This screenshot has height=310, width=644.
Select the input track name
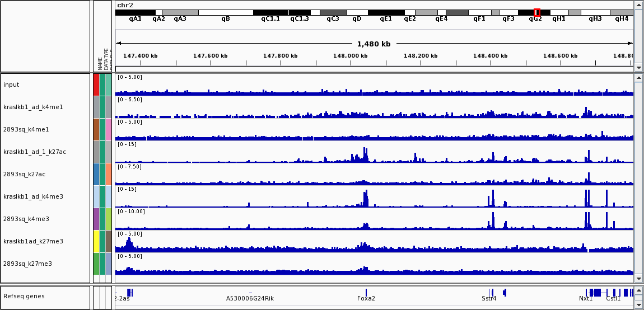pos(11,84)
